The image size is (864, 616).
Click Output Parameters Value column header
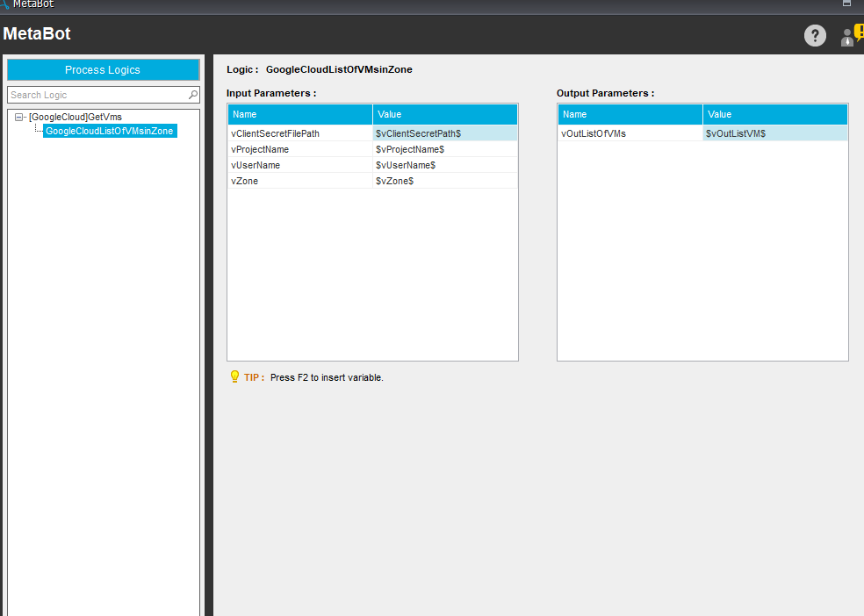pyautogui.click(x=774, y=114)
